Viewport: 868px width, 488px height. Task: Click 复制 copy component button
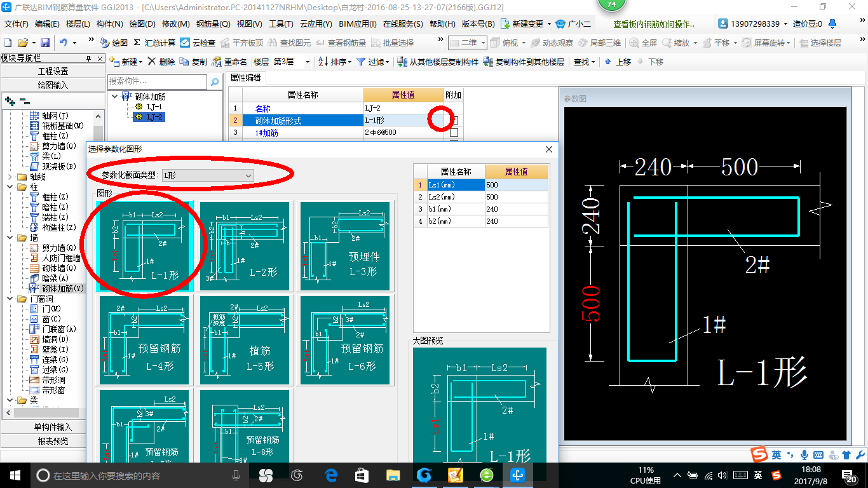(x=193, y=62)
